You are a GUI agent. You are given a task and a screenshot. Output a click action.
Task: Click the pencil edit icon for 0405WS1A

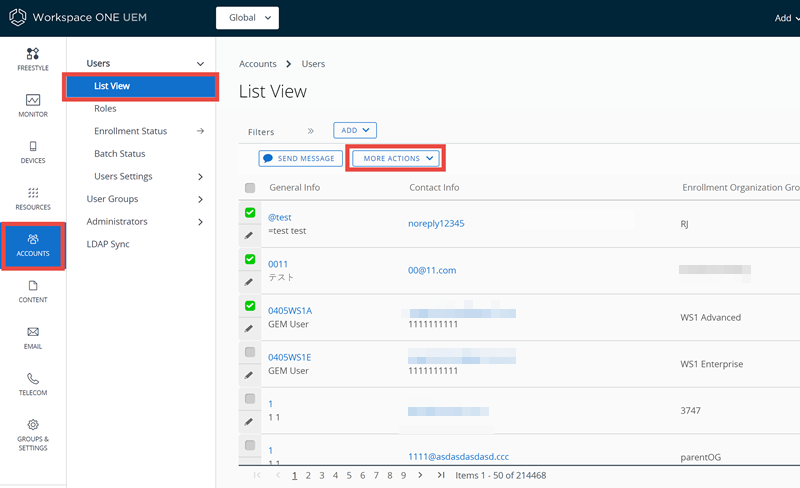pyautogui.click(x=249, y=329)
